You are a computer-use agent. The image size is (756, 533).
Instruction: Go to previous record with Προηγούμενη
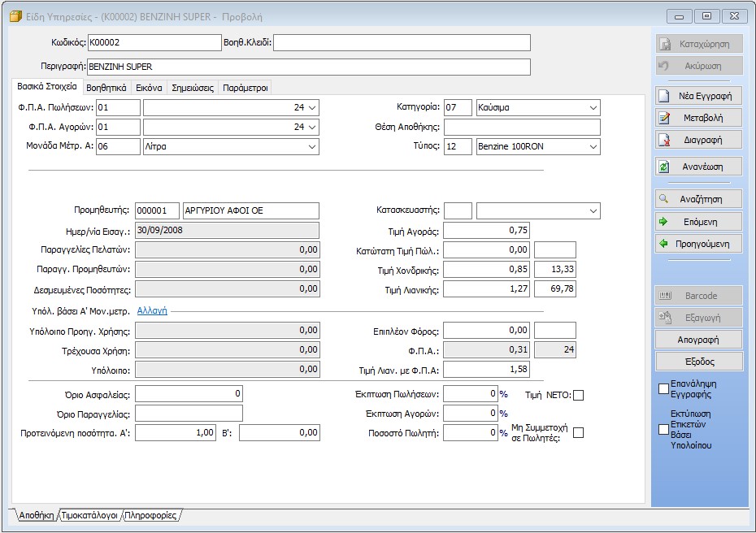point(698,244)
